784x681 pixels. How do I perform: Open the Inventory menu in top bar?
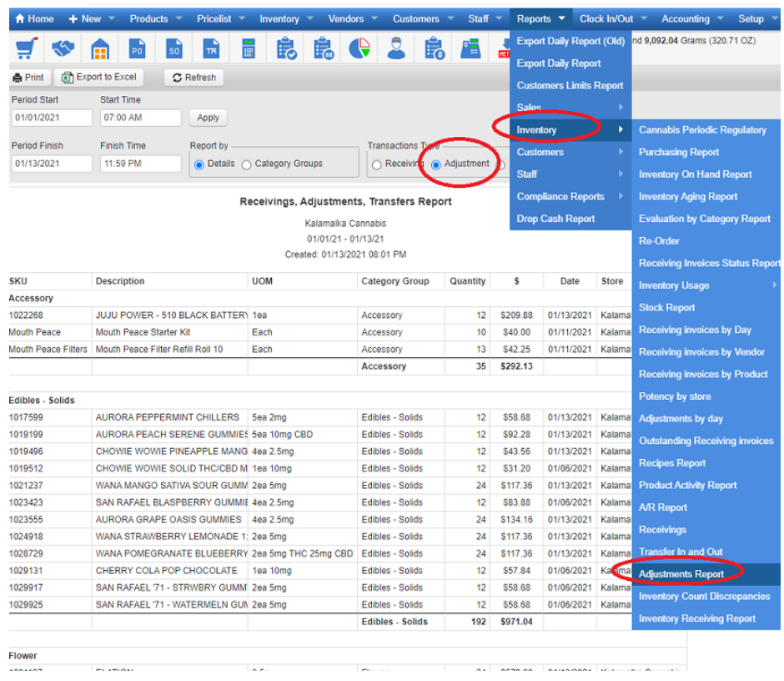[x=285, y=19]
